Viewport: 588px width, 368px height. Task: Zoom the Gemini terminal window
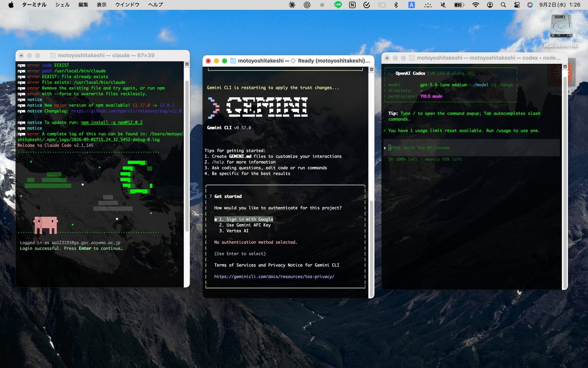pyautogui.click(x=224, y=61)
